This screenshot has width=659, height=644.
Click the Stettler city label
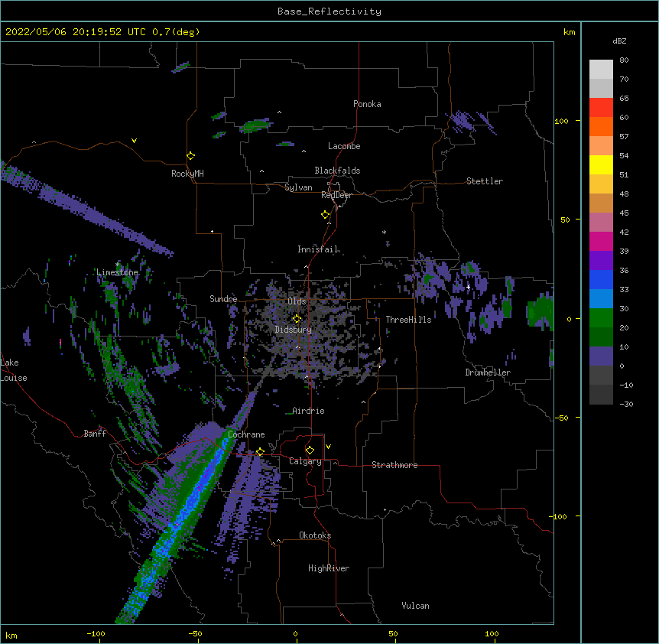(485, 181)
